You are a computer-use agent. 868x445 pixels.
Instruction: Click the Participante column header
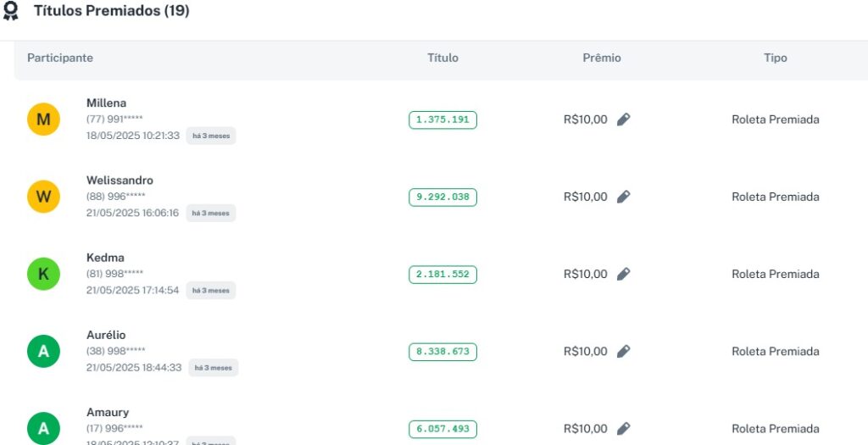(60, 58)
